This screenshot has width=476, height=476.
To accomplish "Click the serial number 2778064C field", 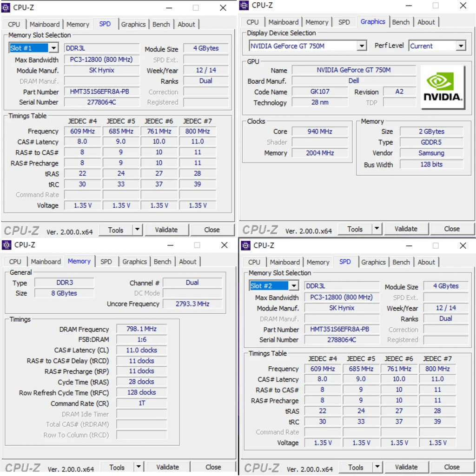I will [102, 102].
